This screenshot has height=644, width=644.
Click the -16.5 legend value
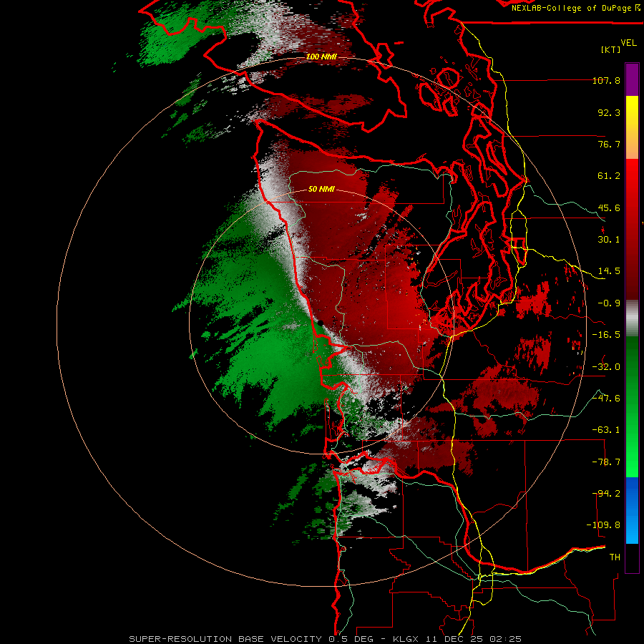coord(606,335)
